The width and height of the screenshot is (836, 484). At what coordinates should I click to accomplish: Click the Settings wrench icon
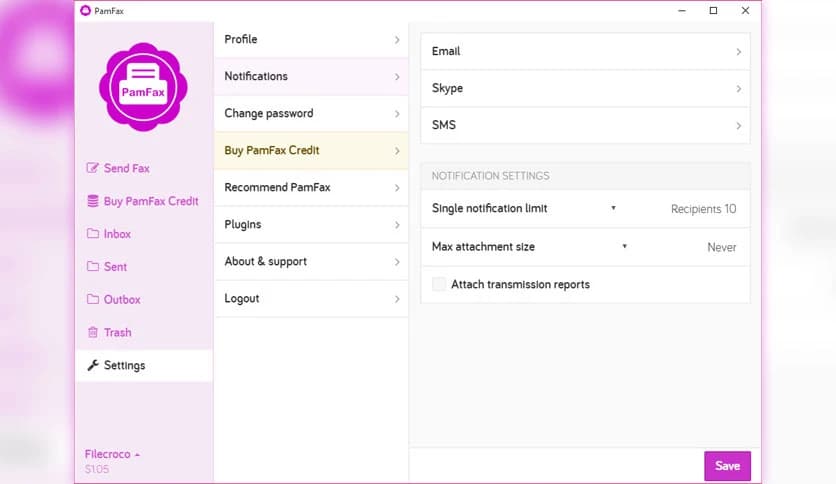pos(93,366)
